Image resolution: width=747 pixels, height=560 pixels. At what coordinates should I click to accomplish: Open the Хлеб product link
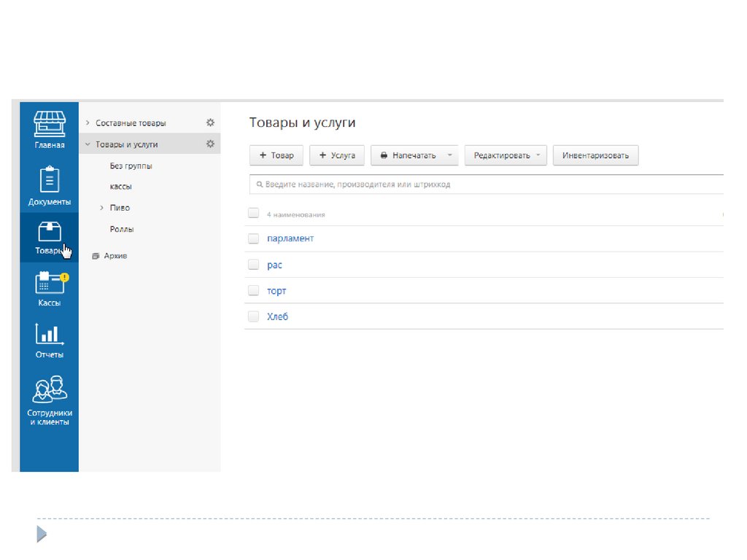point(278,316)
